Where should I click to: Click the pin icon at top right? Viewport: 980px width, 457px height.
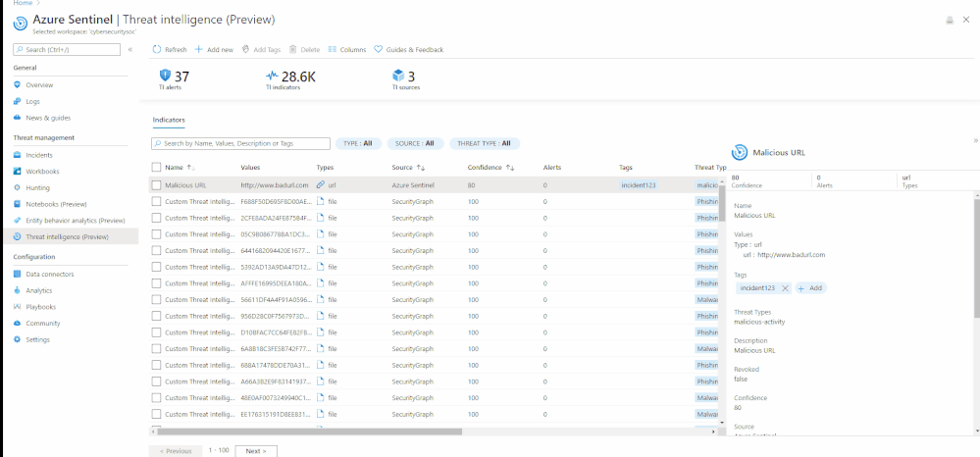950,20
